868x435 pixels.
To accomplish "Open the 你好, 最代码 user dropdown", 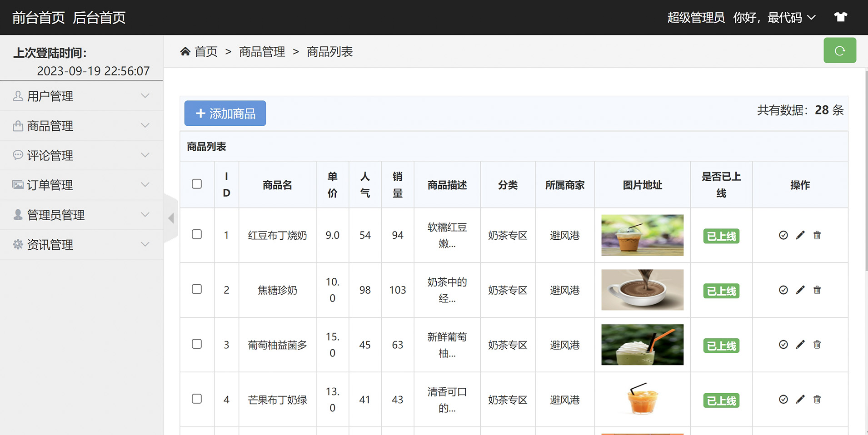I will (x=774, y=18).
